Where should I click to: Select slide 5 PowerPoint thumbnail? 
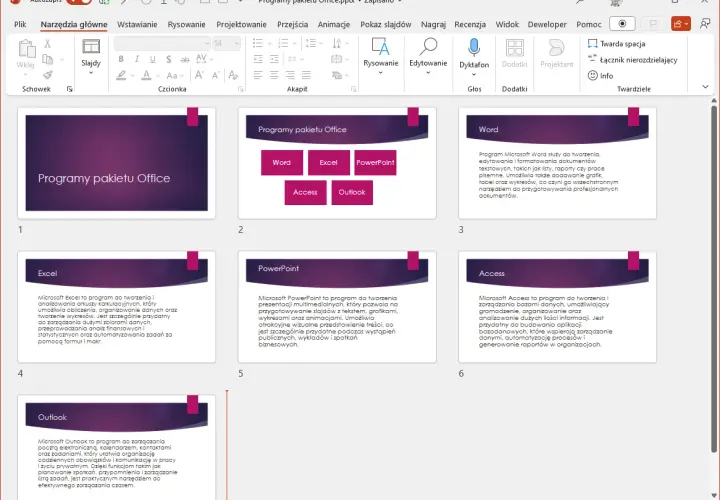tap(337, 307)
